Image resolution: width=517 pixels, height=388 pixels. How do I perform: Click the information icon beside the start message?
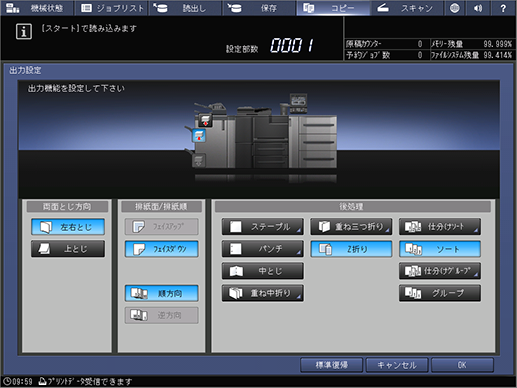(24, 32)
